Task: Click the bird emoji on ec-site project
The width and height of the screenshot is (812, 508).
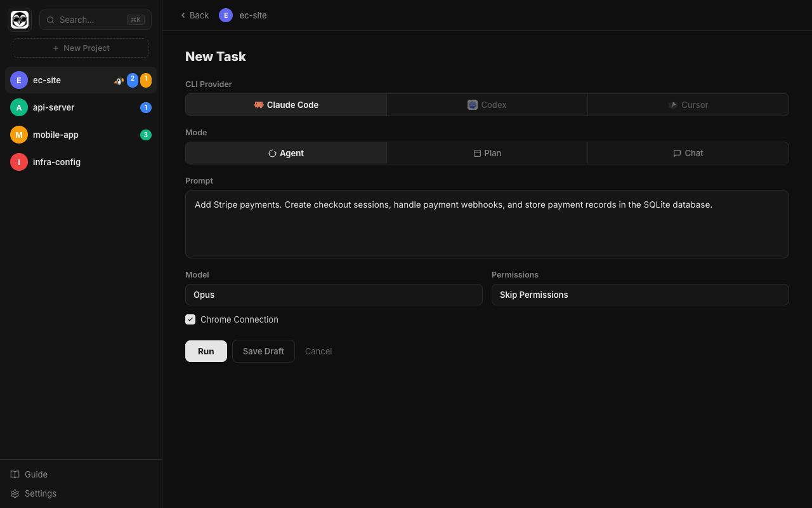Action: click(x=119, y=80)
